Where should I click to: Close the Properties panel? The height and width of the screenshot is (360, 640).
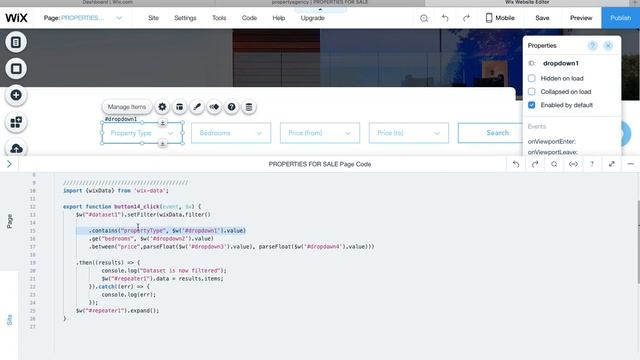tap(608, 45)
